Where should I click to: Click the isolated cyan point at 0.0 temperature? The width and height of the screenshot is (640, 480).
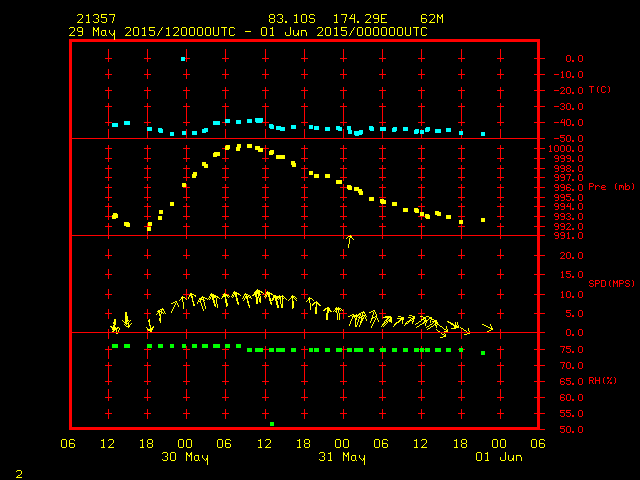tap(183, 59)
